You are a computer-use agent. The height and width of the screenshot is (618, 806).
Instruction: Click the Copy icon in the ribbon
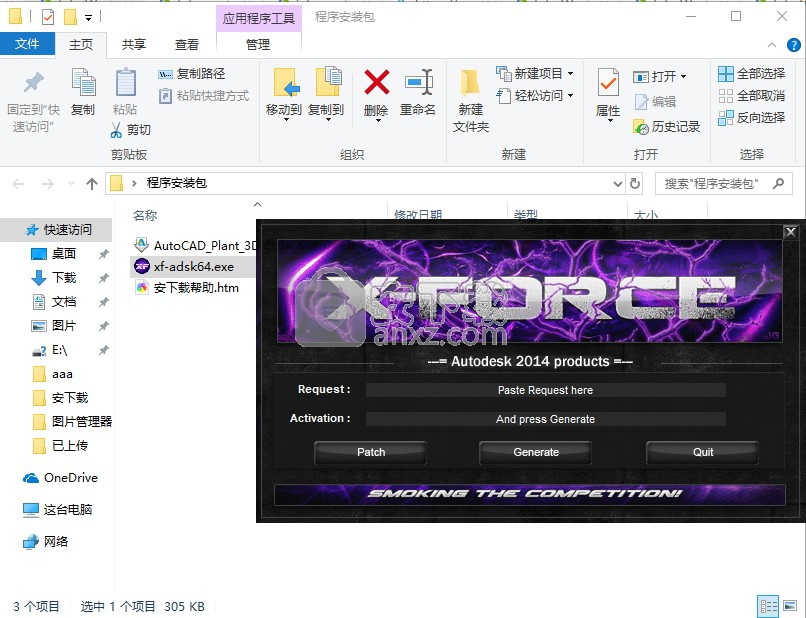click(83, 82)
